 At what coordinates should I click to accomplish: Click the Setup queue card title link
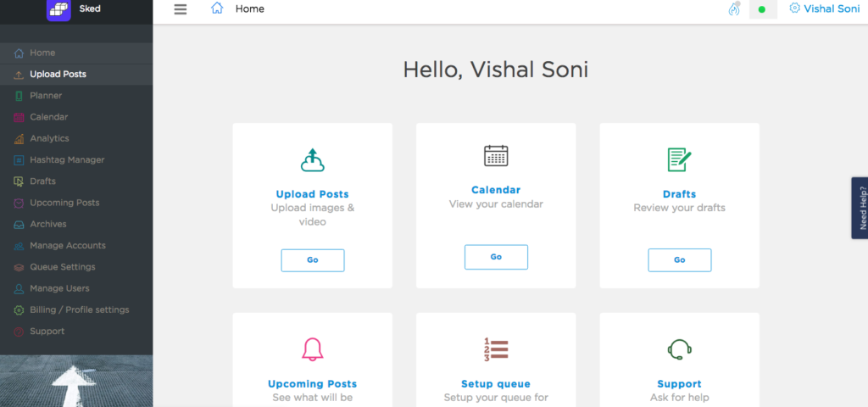496,384
